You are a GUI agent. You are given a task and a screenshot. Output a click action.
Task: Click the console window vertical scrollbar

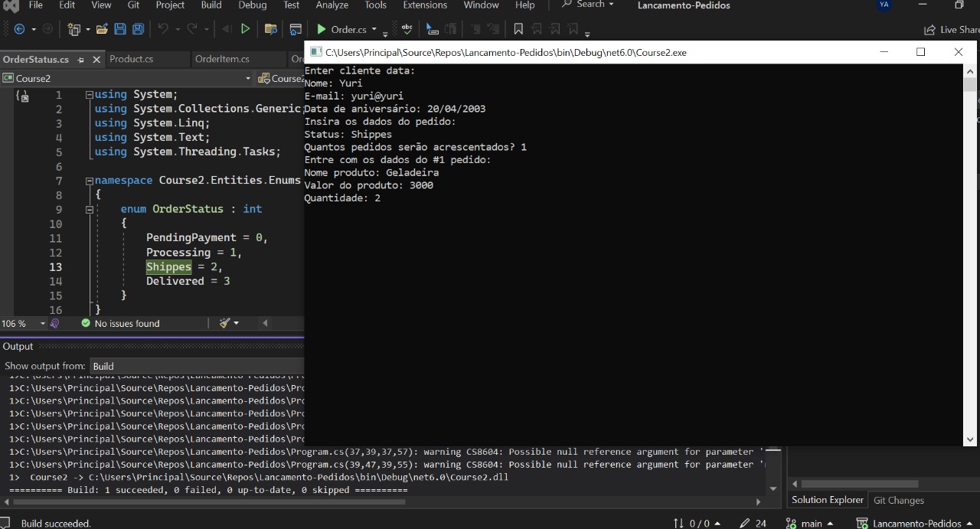click(x=971, y=255)
